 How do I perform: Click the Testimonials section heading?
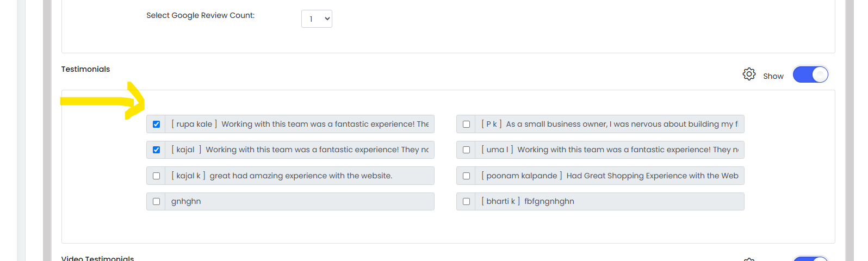click(x=85, y=69)
